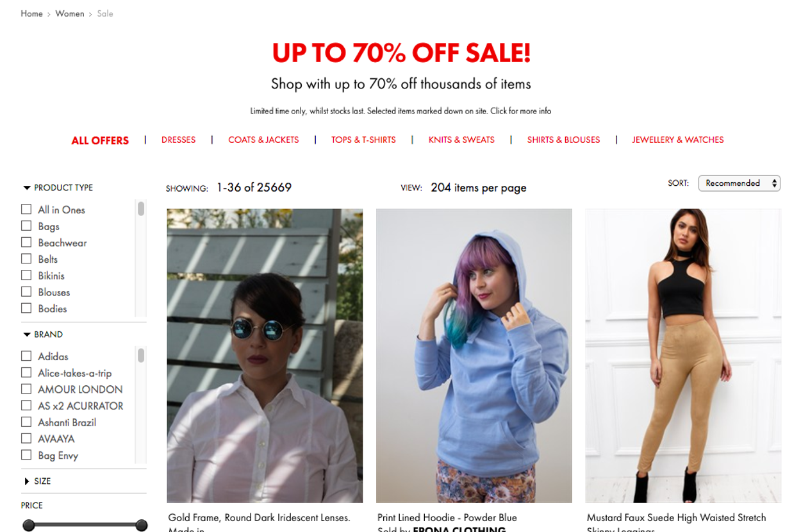Tick the Bikinis product type checkbox

pos(26,275)
